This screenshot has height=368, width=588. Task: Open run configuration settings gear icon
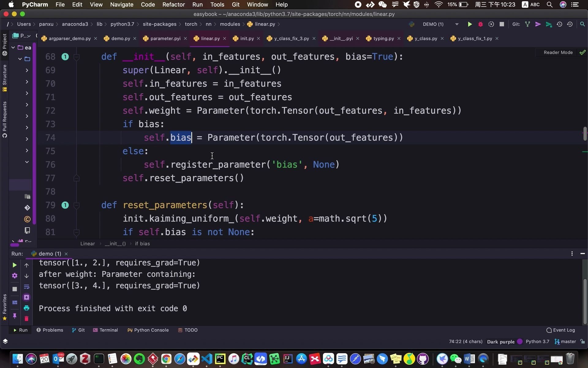point(14,276)
